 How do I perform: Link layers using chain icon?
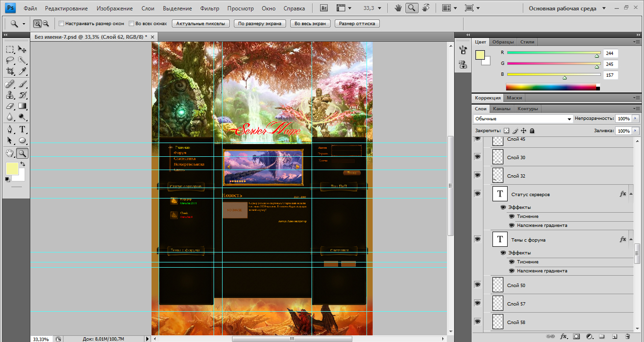pos(550,336)
